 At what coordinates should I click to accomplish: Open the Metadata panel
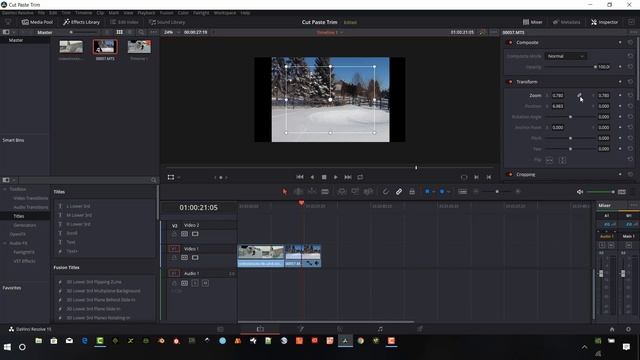pyautogui.click(x=567, y=22)
